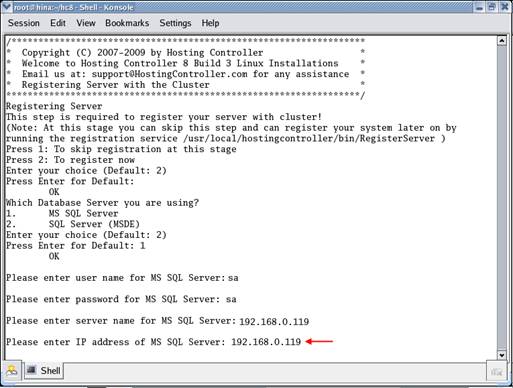Screen dimensions: 513x388
Task: Minimize the Konsole window
Action: (480, 7)
